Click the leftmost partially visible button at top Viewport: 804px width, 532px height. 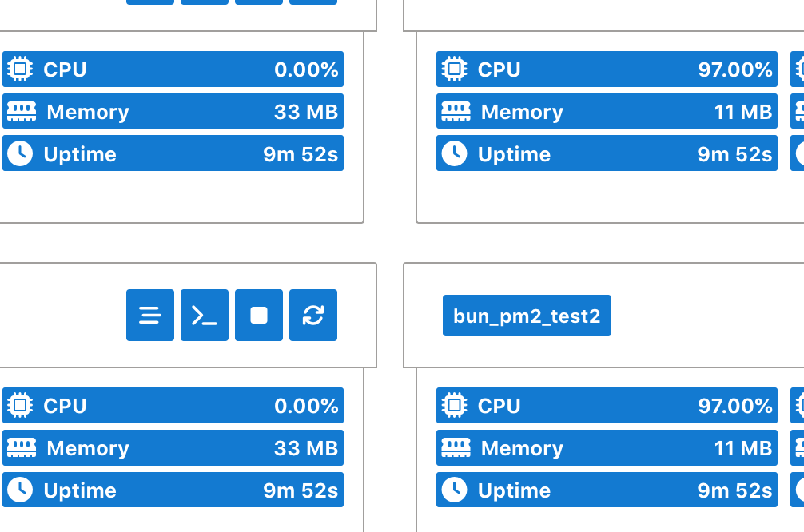(150, 2)
